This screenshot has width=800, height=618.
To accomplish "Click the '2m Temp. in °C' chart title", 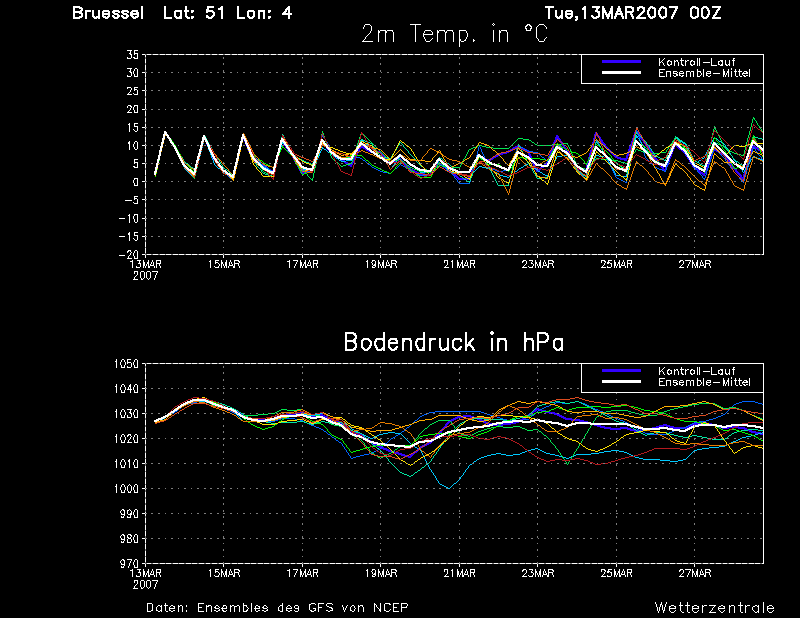I will 454,35.
